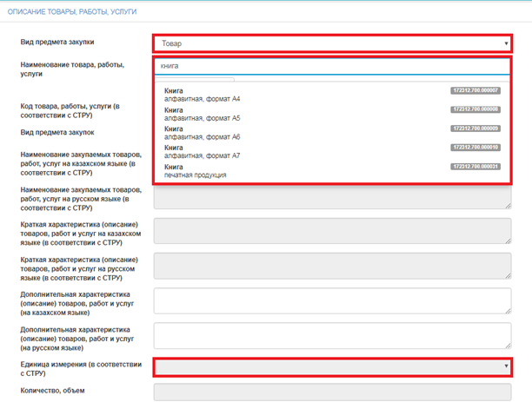Viewport: 532px width, 402px height.
Task: Focus 'Дополнительная характеристика' Russian text area
Action: 331,336
